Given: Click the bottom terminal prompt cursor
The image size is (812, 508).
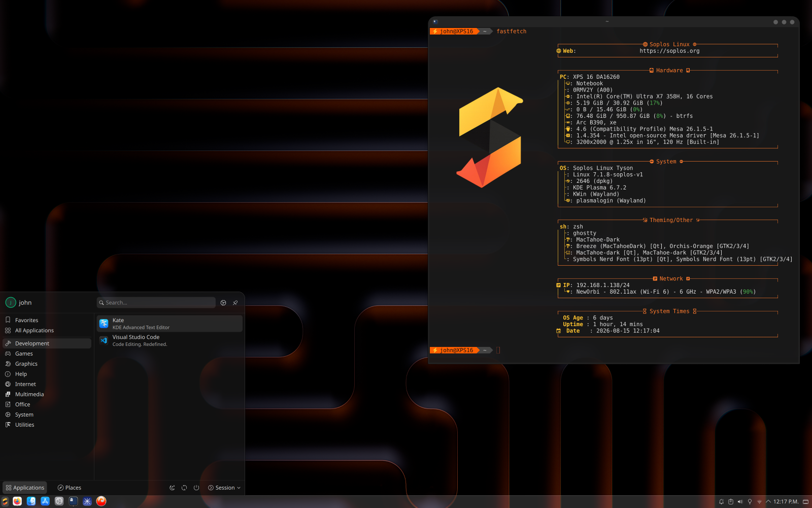Looking at the screenshot, I should [498, 350].
